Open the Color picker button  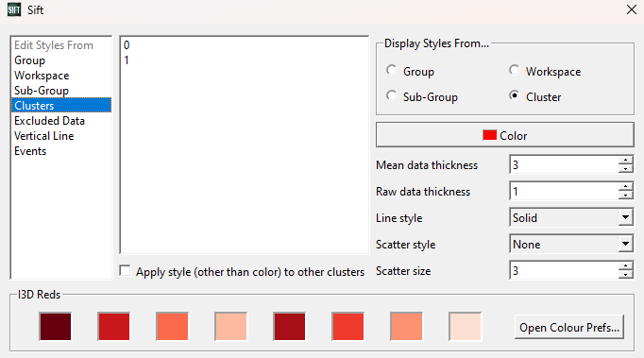tap(505, 135)
